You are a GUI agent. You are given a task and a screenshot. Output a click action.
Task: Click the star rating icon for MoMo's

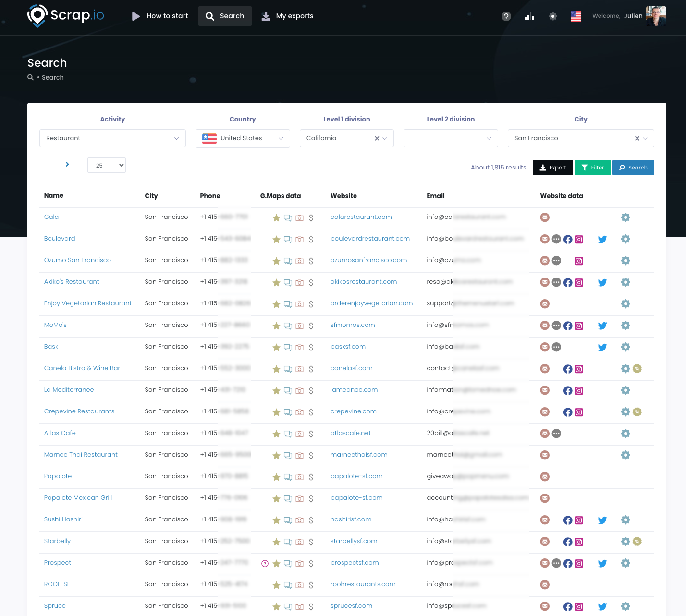pyautogui.click(x=276, y=326)
